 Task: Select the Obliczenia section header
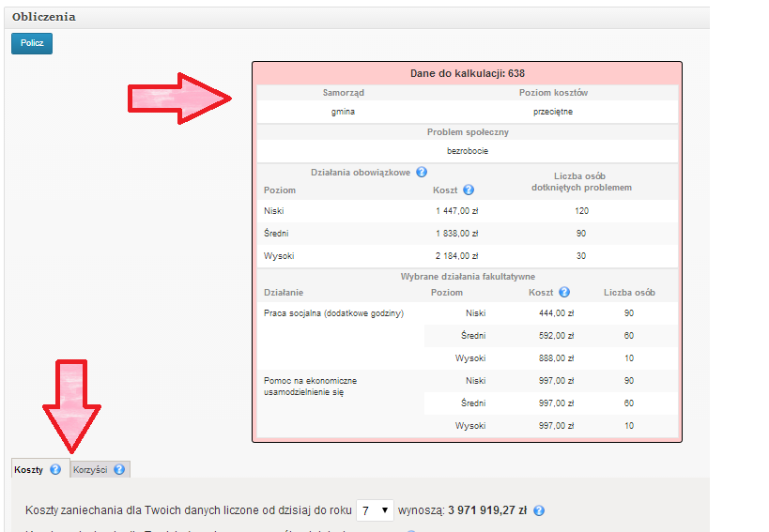coord(43,17)
